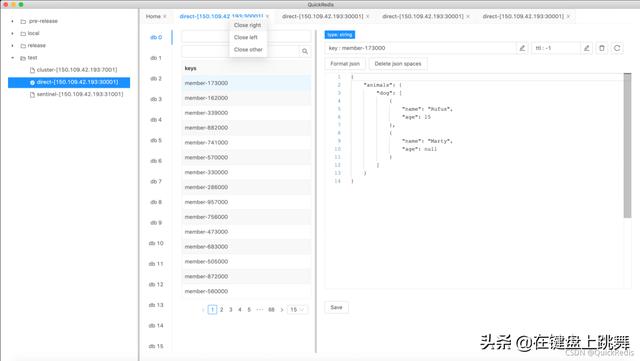Click the Save button
The height and width of the screenshot is (361, 640).
336,308
